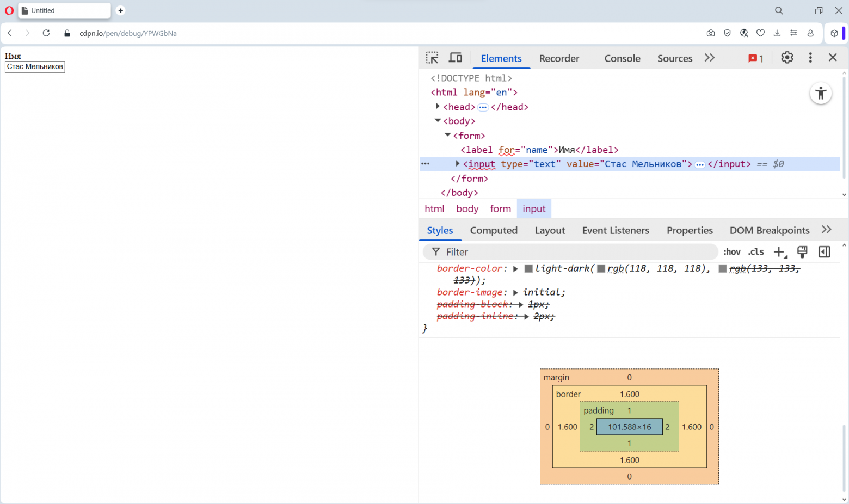Screen dimensions: 849x504
Task: Click the padding label in box model
Action: (x=599, y=410)
